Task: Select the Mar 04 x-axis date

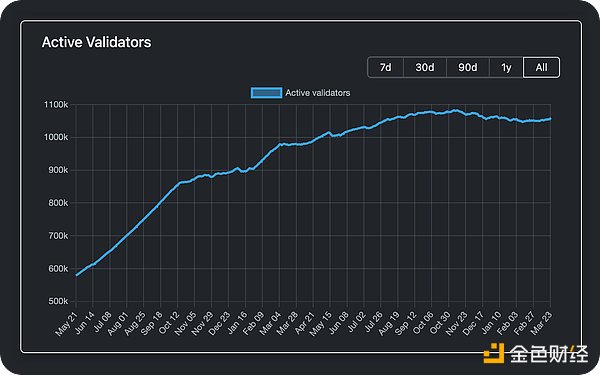Action: coord(270,323)
